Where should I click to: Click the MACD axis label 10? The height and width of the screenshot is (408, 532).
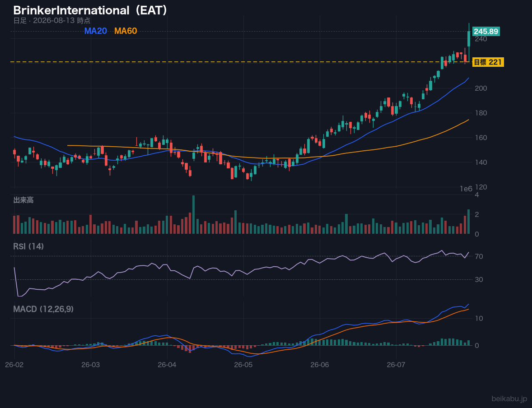pos(479,319)
